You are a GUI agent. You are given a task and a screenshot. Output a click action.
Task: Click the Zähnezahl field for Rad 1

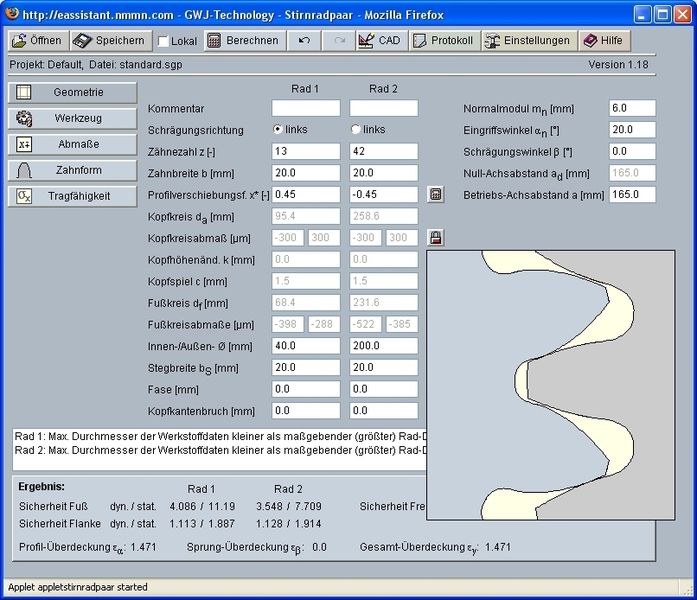pyautogui.click(x=305, y=151)
